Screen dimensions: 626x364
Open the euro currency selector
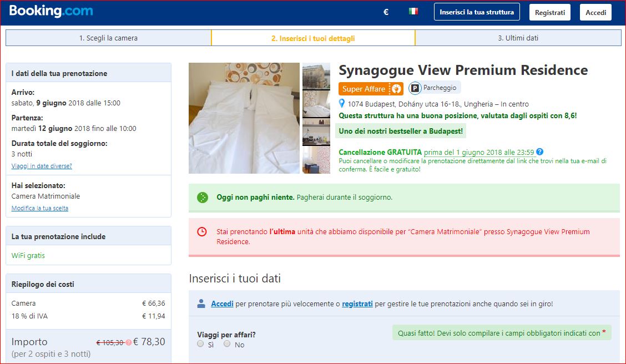[x=386, y=12]
